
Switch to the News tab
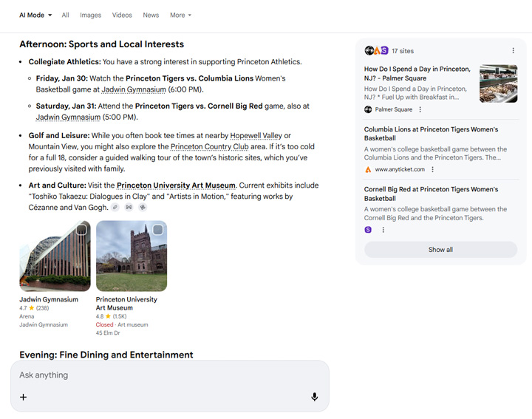pyautogui.click(x=151, y=15)
